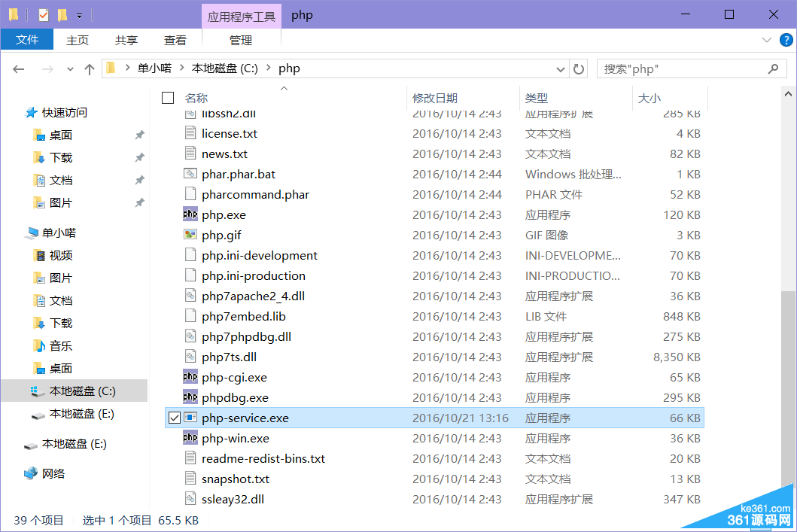Click the Local Disk (C:) drive icon
797x532 pixels.
click(x=36, y=391)
